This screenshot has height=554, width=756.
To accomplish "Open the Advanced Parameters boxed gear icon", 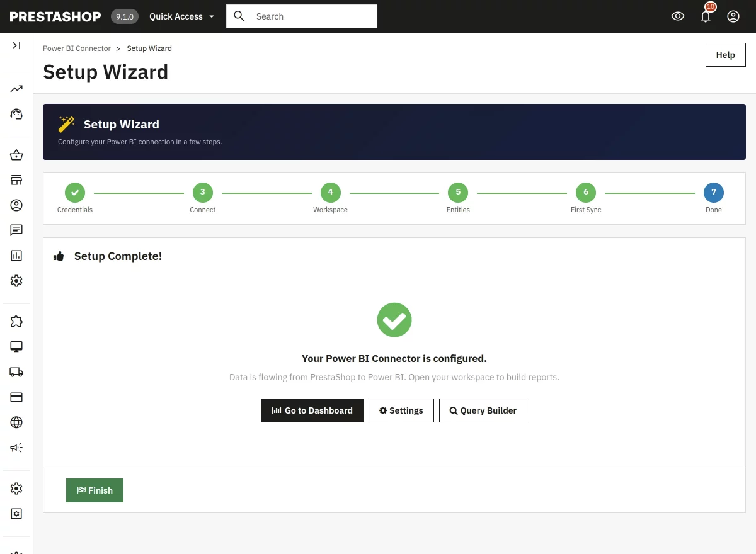I will [x=16, y=514].
